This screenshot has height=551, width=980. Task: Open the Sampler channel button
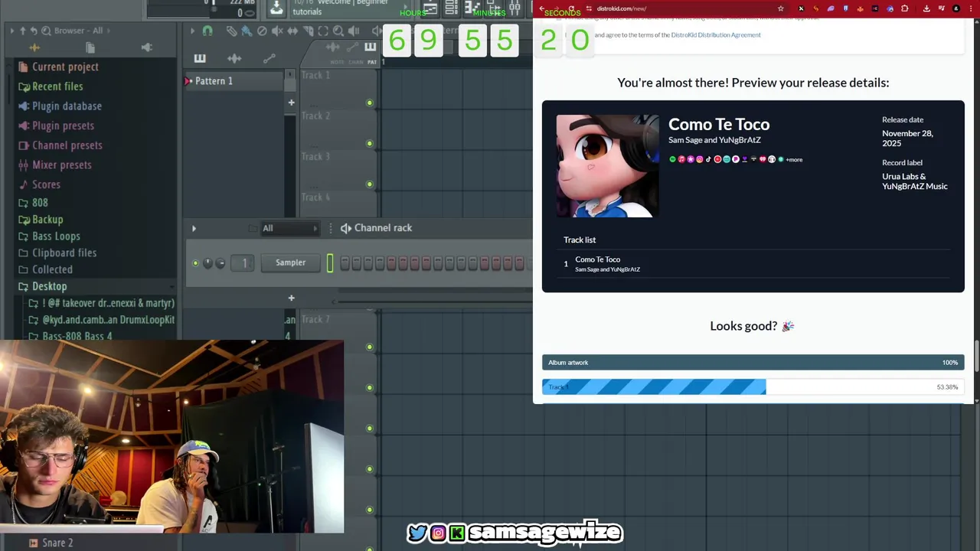pos(290,262)
